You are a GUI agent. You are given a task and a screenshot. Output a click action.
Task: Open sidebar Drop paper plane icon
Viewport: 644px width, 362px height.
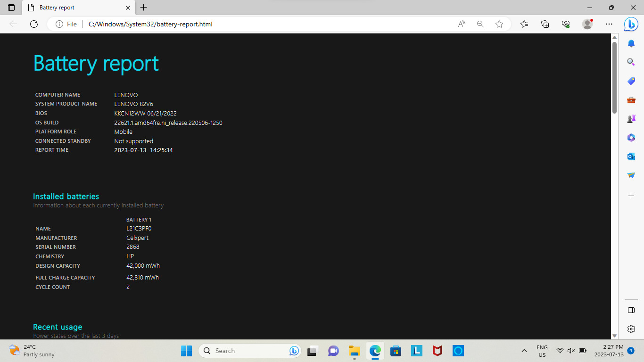click(631, 175)
